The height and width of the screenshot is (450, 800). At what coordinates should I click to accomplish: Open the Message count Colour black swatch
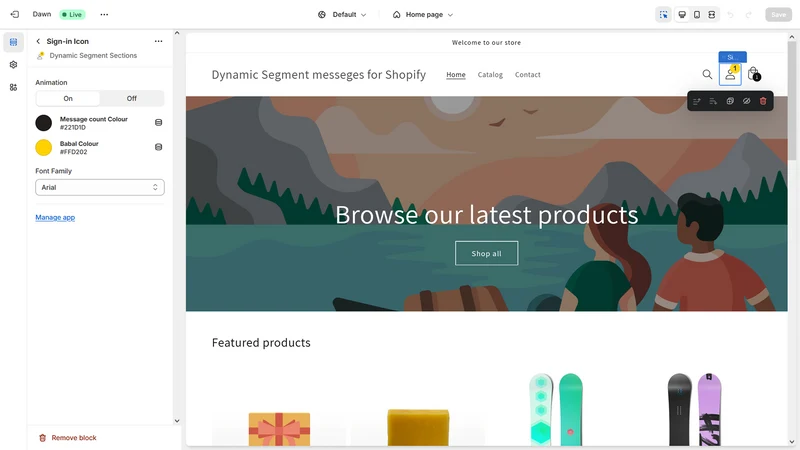tap(43, 122)
